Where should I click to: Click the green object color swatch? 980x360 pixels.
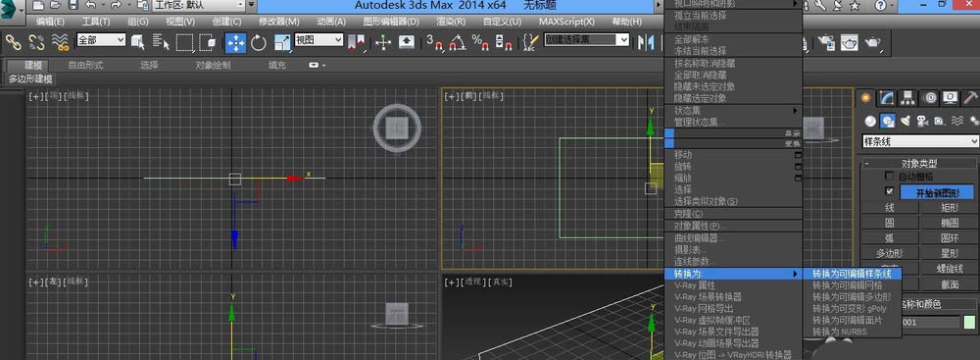(969, 323)
